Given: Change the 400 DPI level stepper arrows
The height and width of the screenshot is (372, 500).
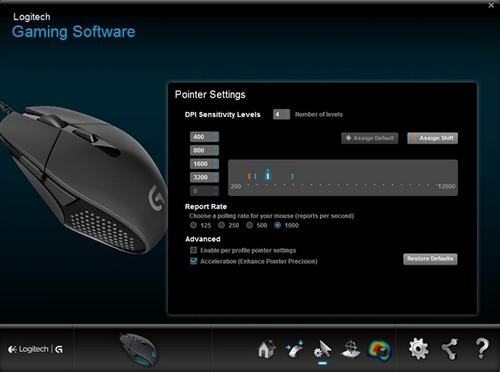Looking at the screenshot, I should [215, 137].
